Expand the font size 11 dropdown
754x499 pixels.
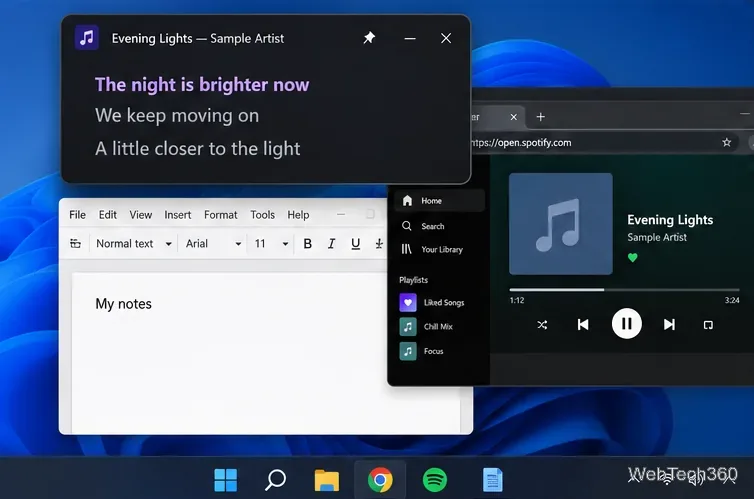coord(271,244)
